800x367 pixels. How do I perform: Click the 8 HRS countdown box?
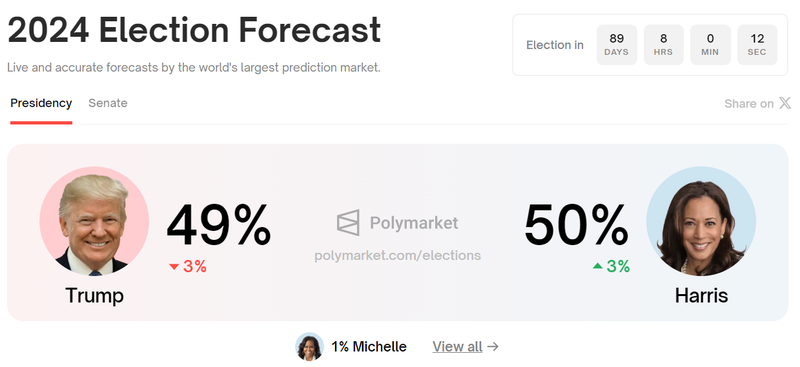coord(664,45)
